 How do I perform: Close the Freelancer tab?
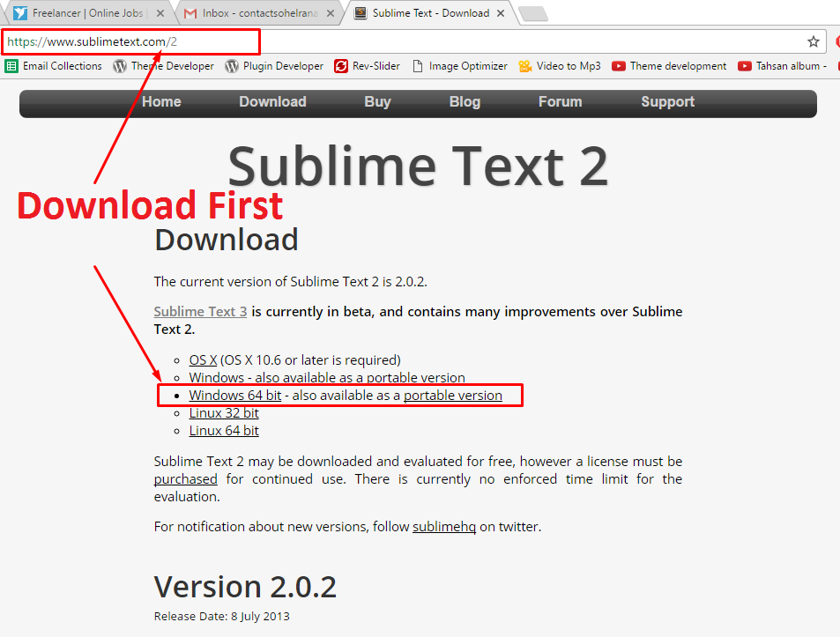click(x=160, y=13)
